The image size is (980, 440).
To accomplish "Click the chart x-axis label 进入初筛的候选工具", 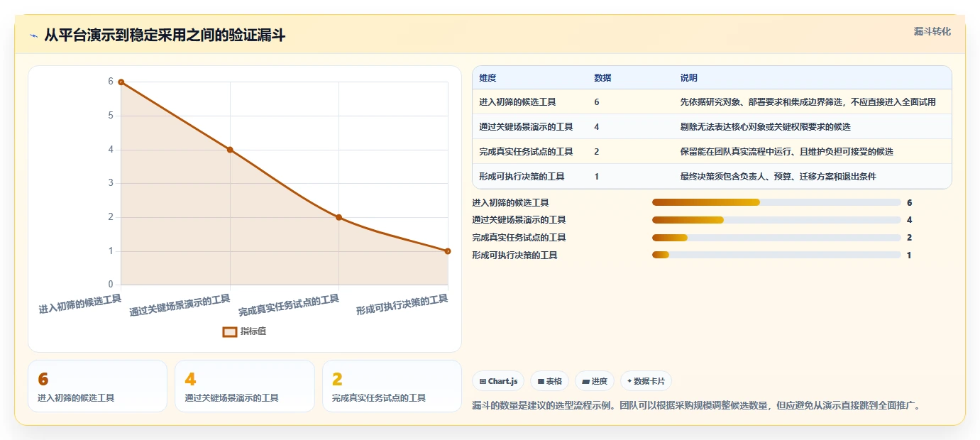I will (80, 304).
